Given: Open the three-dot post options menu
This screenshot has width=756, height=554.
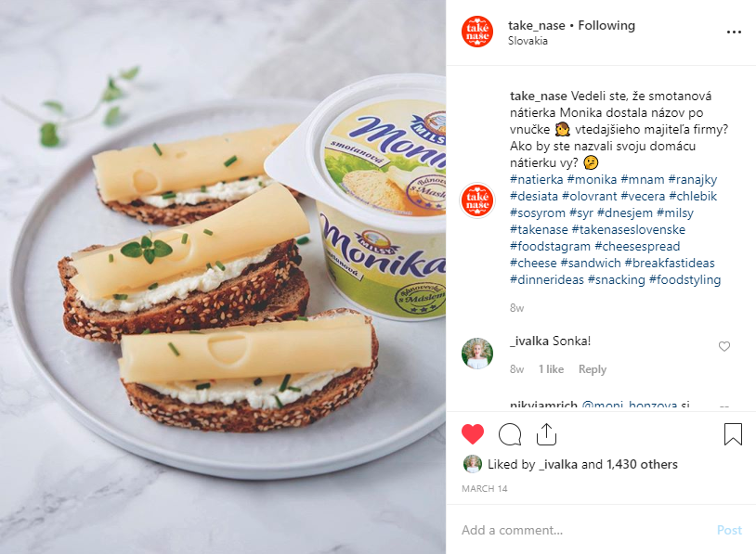Looking at the screenshot, I should coord(734,32).
